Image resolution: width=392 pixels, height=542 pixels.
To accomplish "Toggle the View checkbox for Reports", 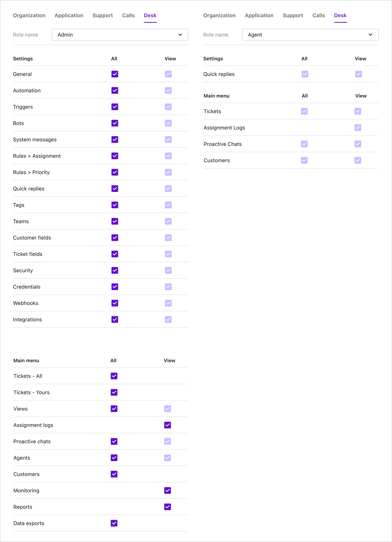I will 167,507.
